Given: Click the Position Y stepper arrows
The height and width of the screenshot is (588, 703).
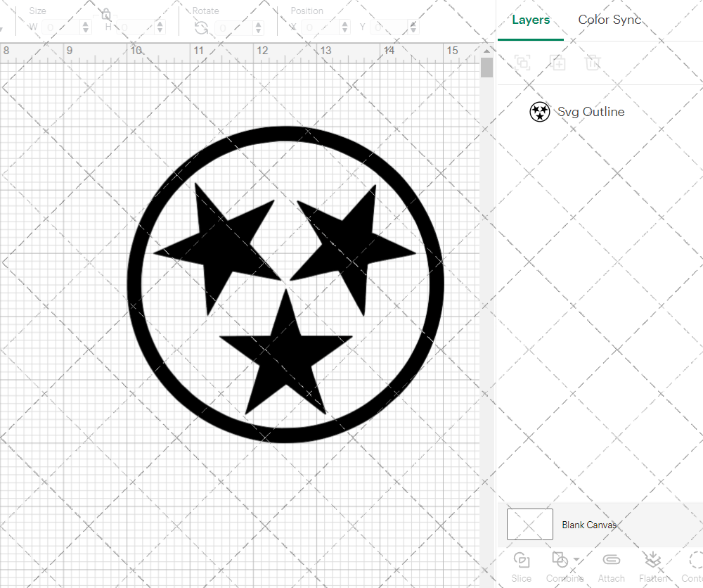Looking at the screenshot, I should 413,27.
